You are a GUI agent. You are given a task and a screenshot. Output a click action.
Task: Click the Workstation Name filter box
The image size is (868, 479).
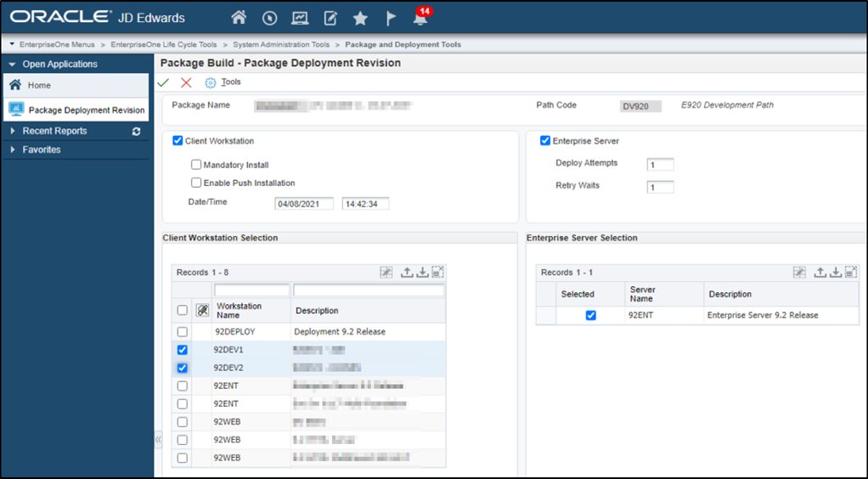pyautogui.click(x=252, y=290)
